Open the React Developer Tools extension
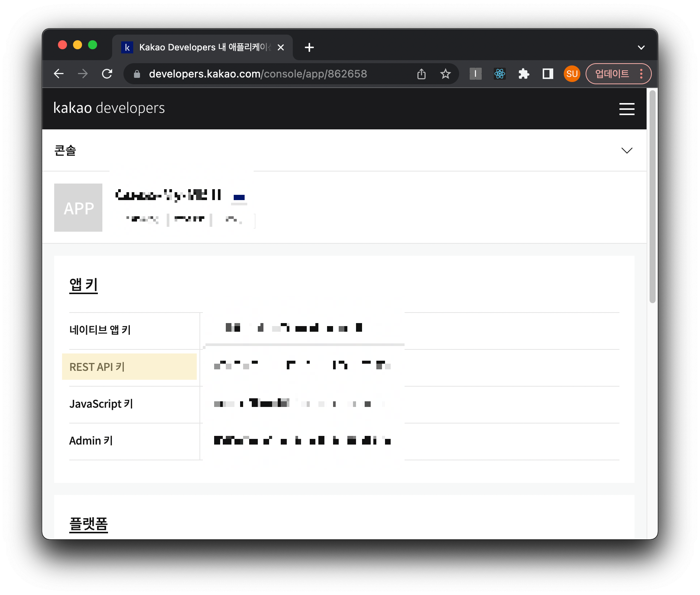Image resolution: width=700 pixels, height=595 pixels. pos(500,74)
